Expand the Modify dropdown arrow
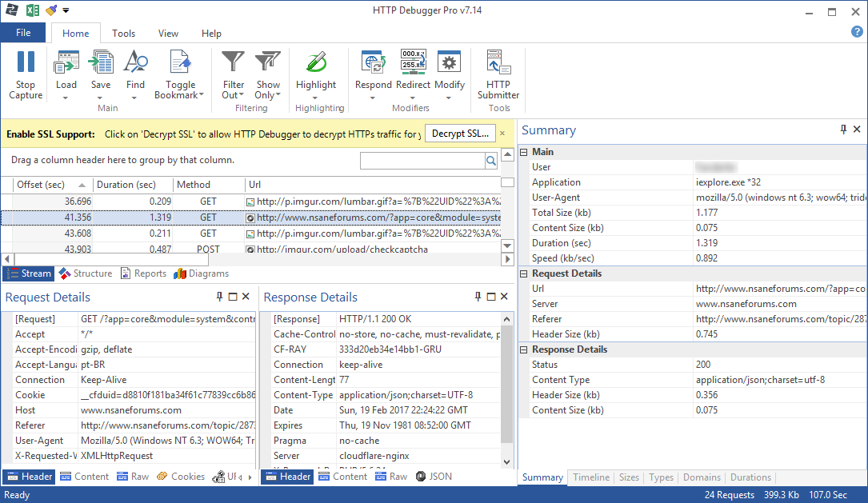Image resolution: width=868 pixels, height=503 pixels. tap(448, 98)
